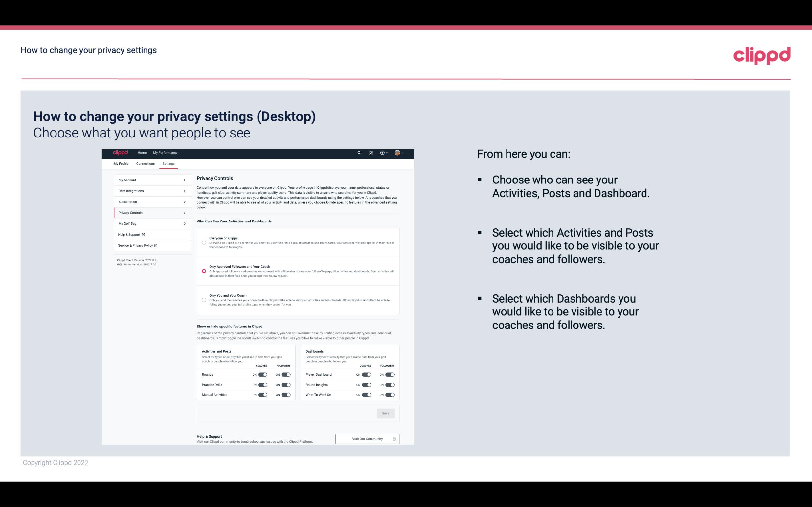The width and height of the screenshot is (812, 507).
Task: Toggle Rounds visibility for Followers off
Action: 286,374
